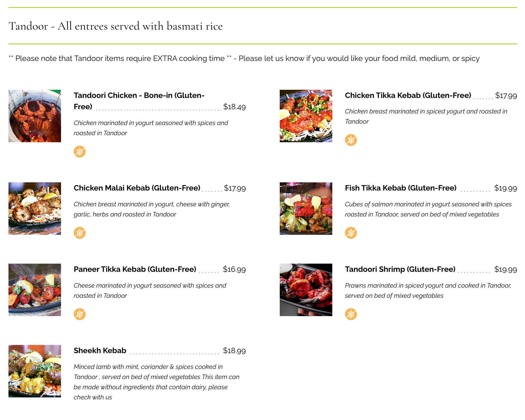Select the Sheekh Kebab item title
This screenshot has width=525, height=420.
pyautogui.click(x=100, y=351)
